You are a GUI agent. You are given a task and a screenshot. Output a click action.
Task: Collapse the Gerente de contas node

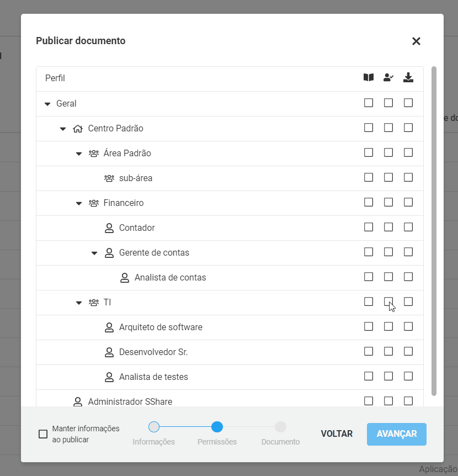click(94, 253)
